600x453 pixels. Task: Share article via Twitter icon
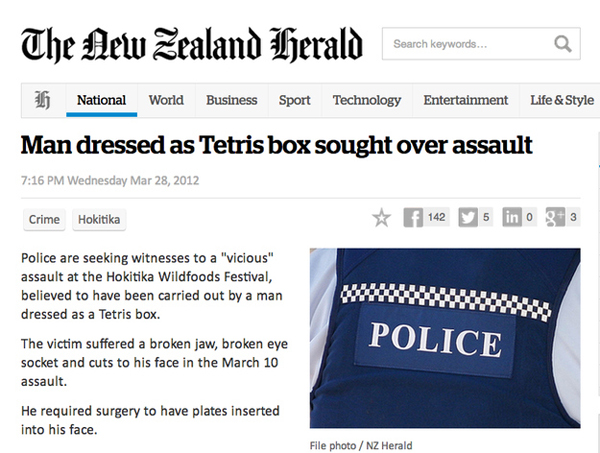[467, 218]
